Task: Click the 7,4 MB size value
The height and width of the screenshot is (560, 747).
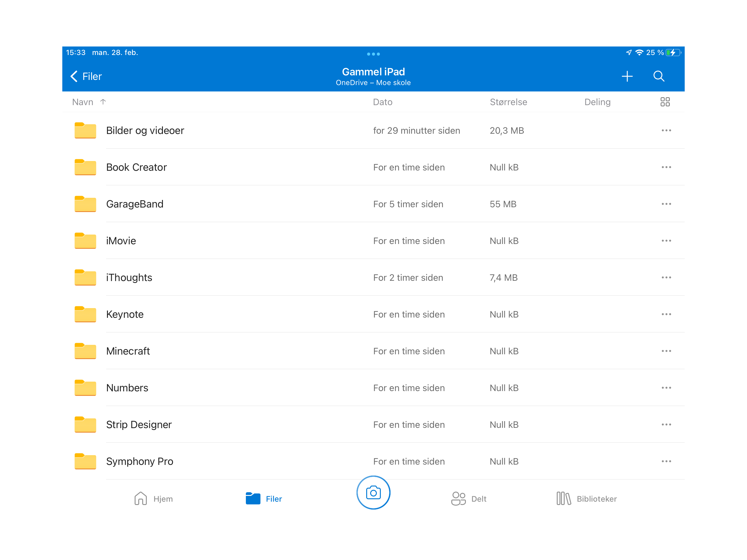Action: [x=504, y=277]
